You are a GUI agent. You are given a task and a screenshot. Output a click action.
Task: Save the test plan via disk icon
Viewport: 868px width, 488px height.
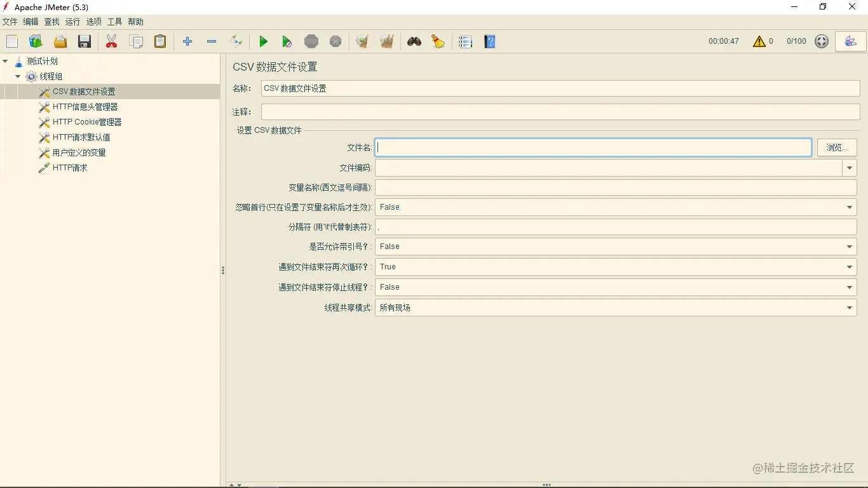pyautogui.click(x=85, y=41)
